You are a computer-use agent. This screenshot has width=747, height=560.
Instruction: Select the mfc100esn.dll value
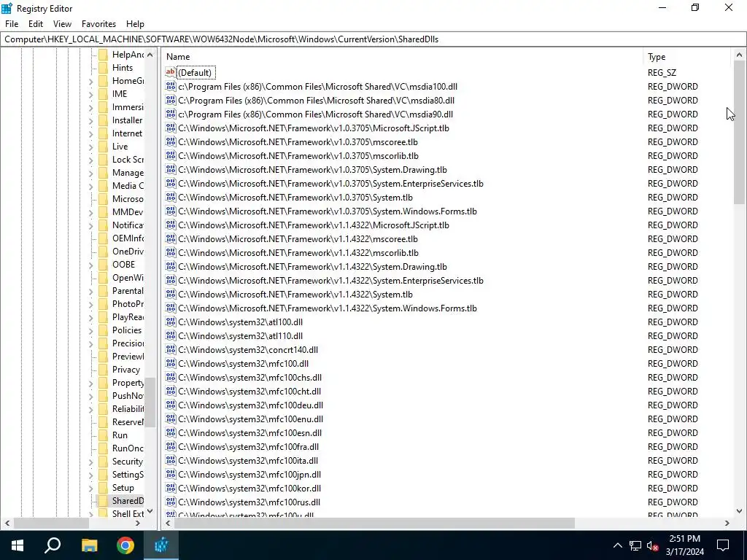[x=250, y=432]
